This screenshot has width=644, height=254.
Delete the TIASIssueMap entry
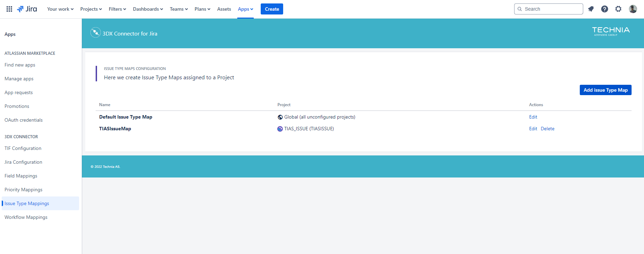pos(547,129)
